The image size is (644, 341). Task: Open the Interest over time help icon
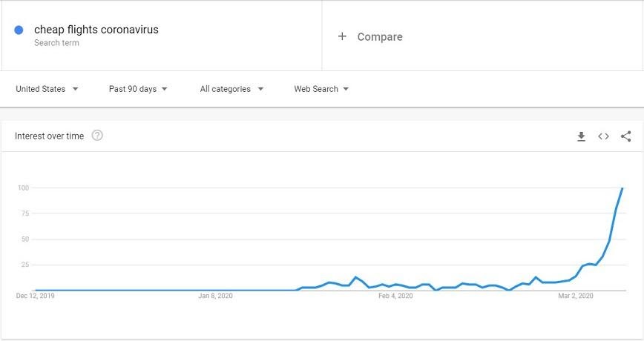pos(97,136)
